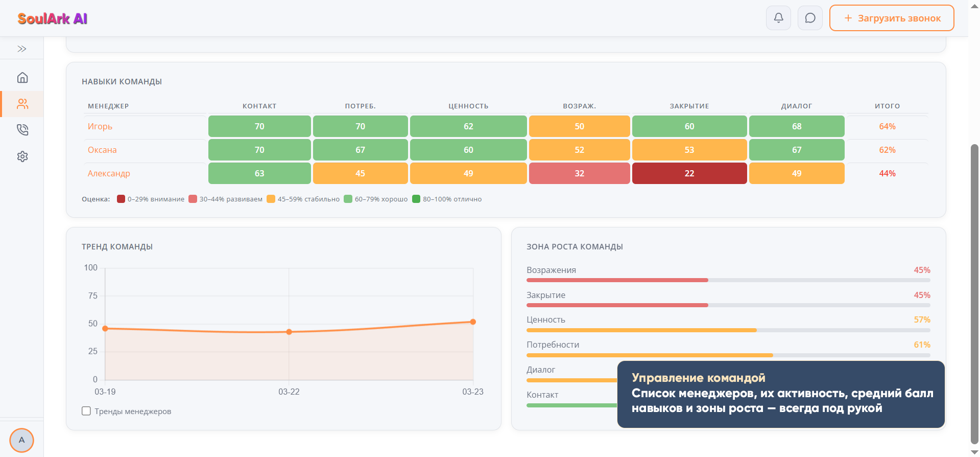Screen dimensions: 980x457
Task: Select Александр's Закрытие score 22 cell
Action: [689, 173]
